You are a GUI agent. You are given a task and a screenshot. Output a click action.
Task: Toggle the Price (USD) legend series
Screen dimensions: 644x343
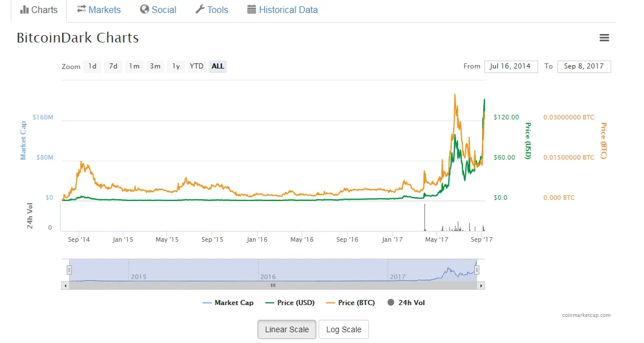tap(290, 303)
